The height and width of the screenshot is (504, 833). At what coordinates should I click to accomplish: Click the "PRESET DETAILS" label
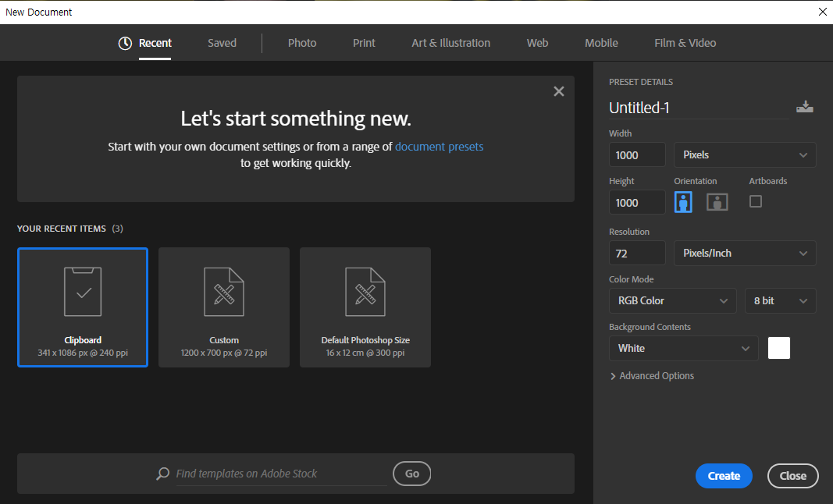[x=641, y=82]
